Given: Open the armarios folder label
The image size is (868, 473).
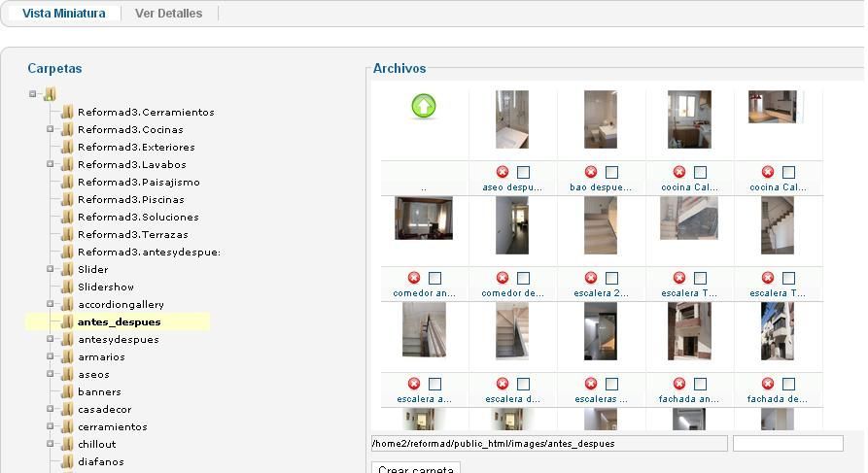Looking at the screenshot, I should pos(101,356).
